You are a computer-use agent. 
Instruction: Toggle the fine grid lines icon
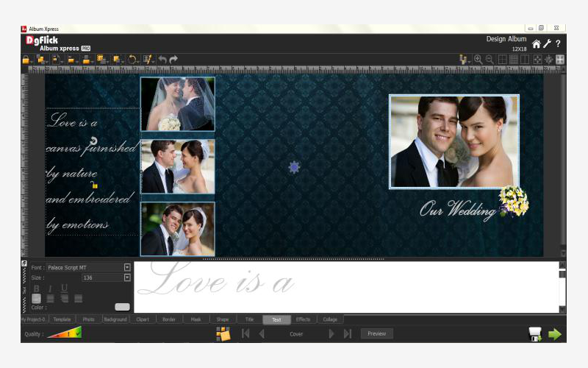pos(514,60)
